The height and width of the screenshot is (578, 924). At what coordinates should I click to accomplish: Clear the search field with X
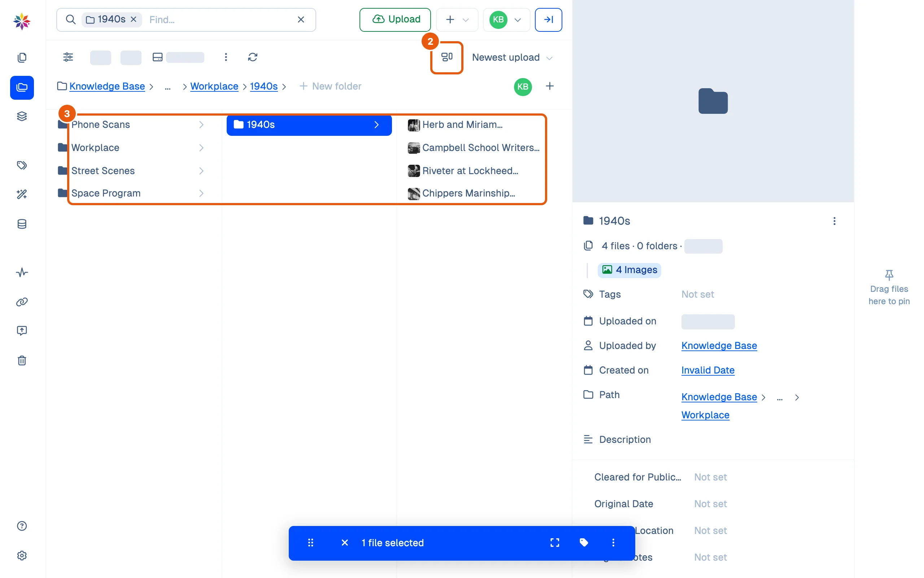click(x=301, y=20)
